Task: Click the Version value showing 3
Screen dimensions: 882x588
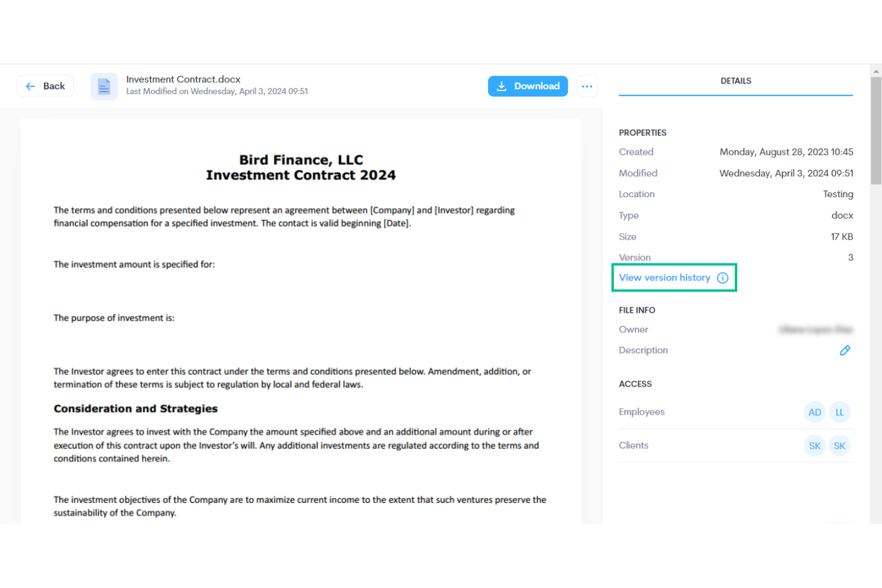Action: (x=850, y=257)
